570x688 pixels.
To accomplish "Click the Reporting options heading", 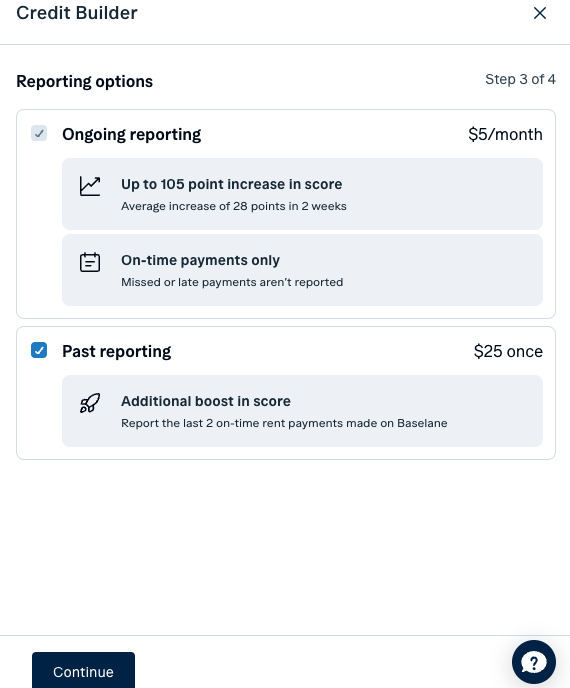I will 85,82.
